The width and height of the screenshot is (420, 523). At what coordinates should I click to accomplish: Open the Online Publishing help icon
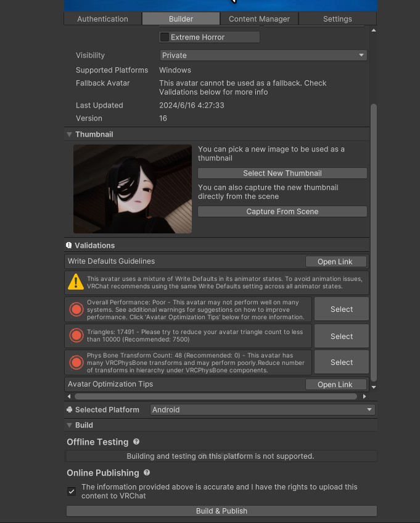point(147,473)
